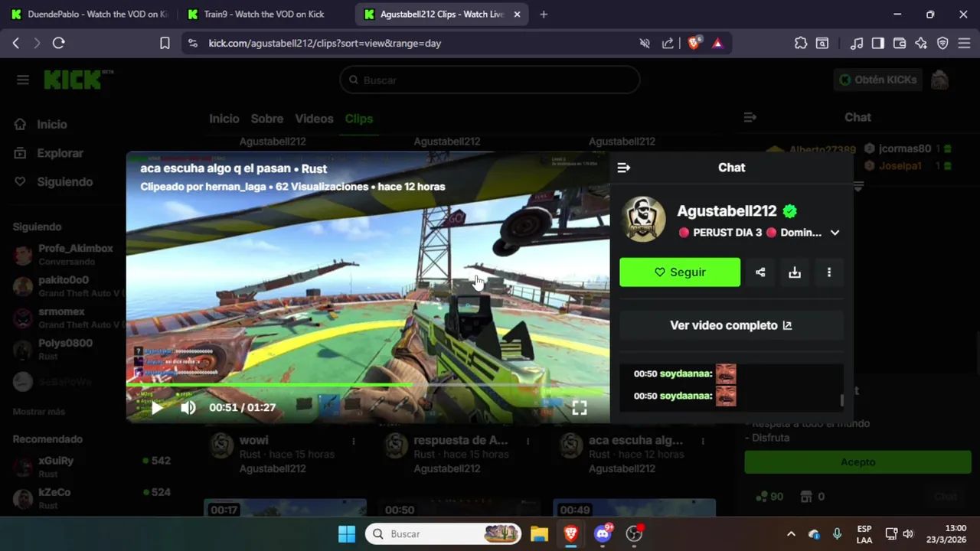Screen dimensions: 980x551
Task: Open a new browser tab
Action: [x=544, y=14]
